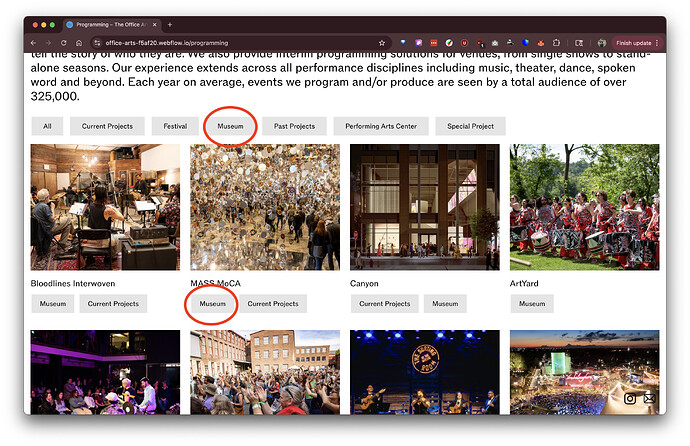Click Current Projects tag under Bloodlines Interwoven
The width and height of the screenshot is (690, 446).
113,304
